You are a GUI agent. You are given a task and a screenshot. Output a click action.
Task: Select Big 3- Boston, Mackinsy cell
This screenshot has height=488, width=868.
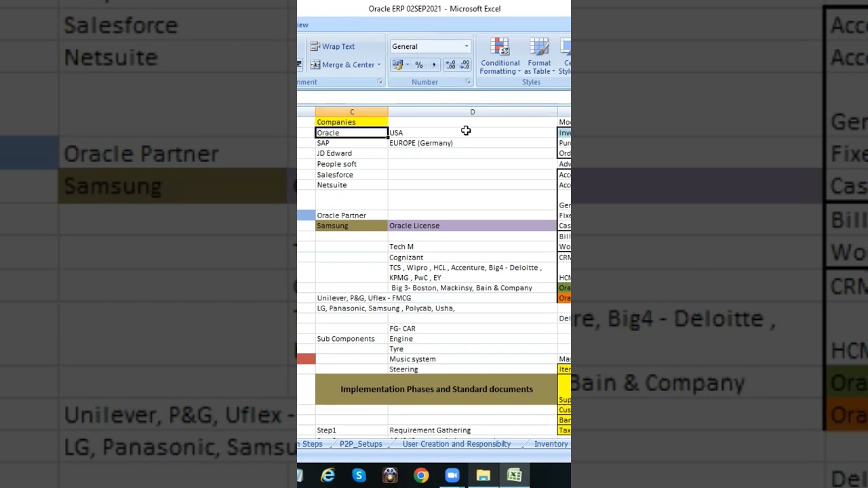pos(473,288)
